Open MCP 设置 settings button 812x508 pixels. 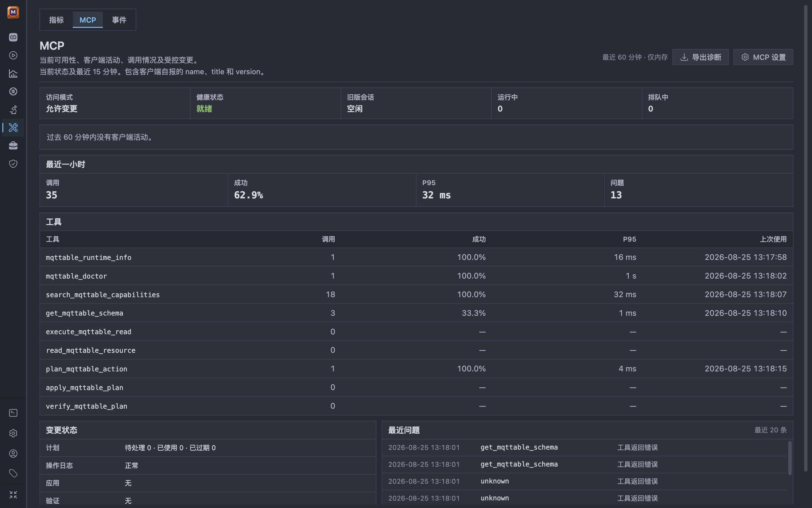(x=763, y=57)
